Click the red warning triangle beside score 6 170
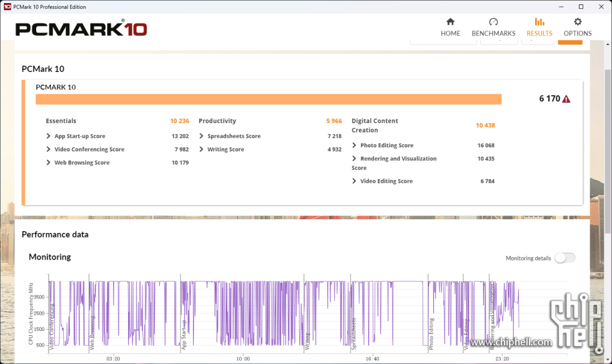612x364 pixels. click(x=566, y=99)
